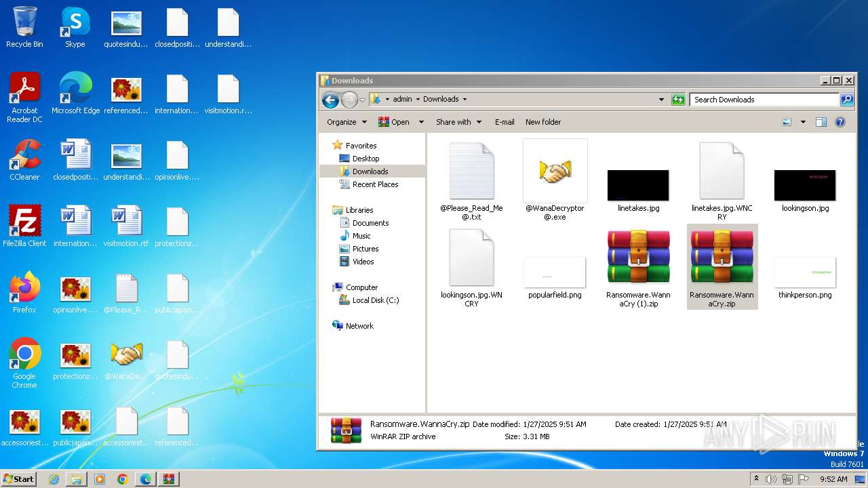Expand the view options dropdown arrow
The width and height of the screenshot is (868, 488).
803,122
